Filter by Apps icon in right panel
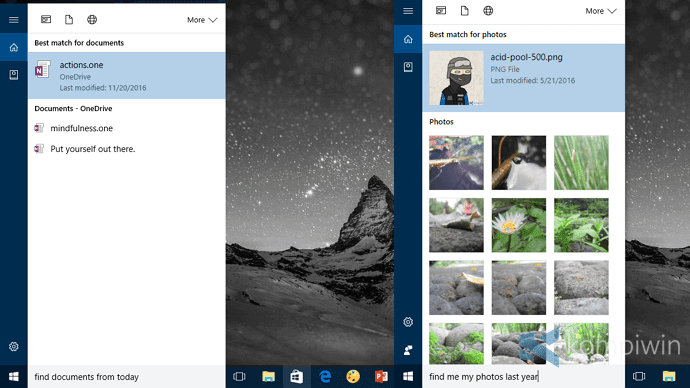The width and height of the screenshot is (690, 388). click(441, 11)
